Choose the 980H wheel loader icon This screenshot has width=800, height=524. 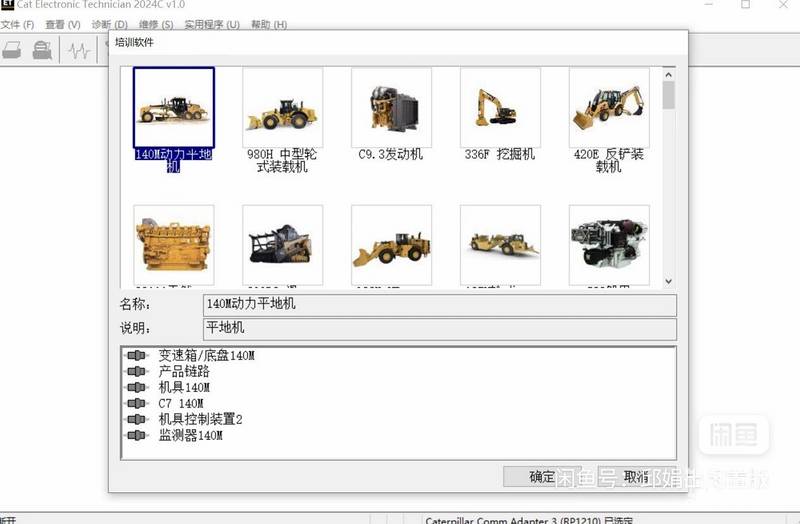tap(282, 107)
